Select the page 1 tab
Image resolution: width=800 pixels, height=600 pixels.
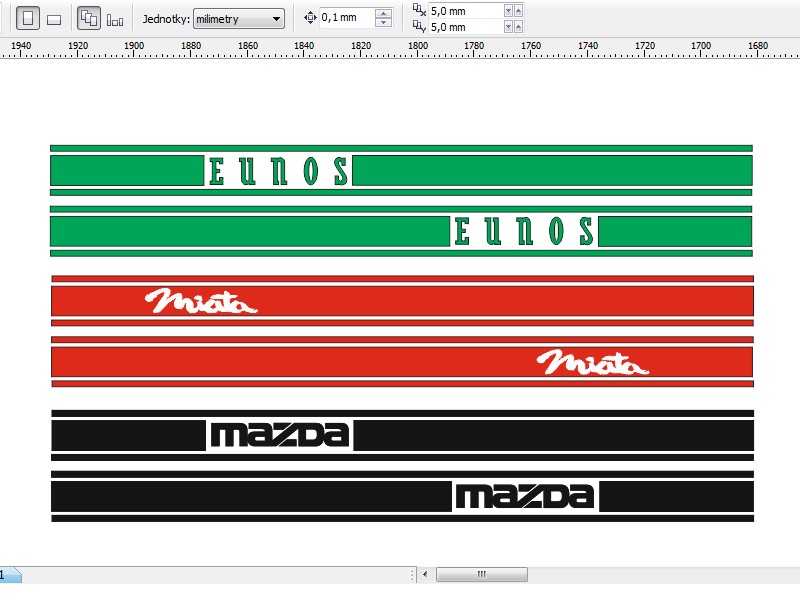pyautogui.click(x=9, y=574)
